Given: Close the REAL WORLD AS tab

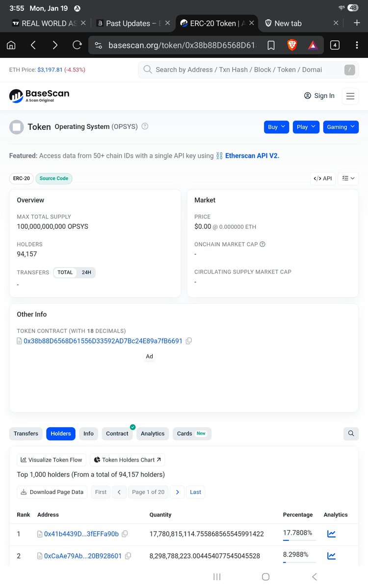Looking at the screenshot, I should coord(83,23).
